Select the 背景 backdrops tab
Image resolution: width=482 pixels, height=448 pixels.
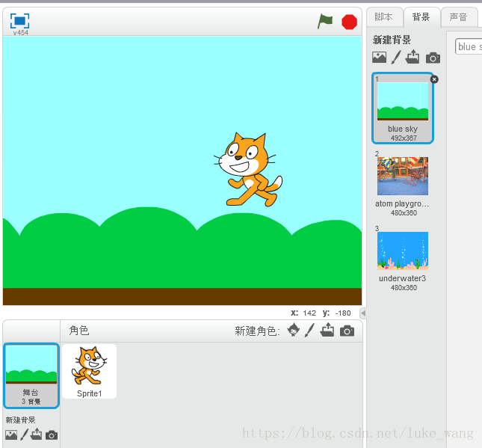[x=421, y=17]
